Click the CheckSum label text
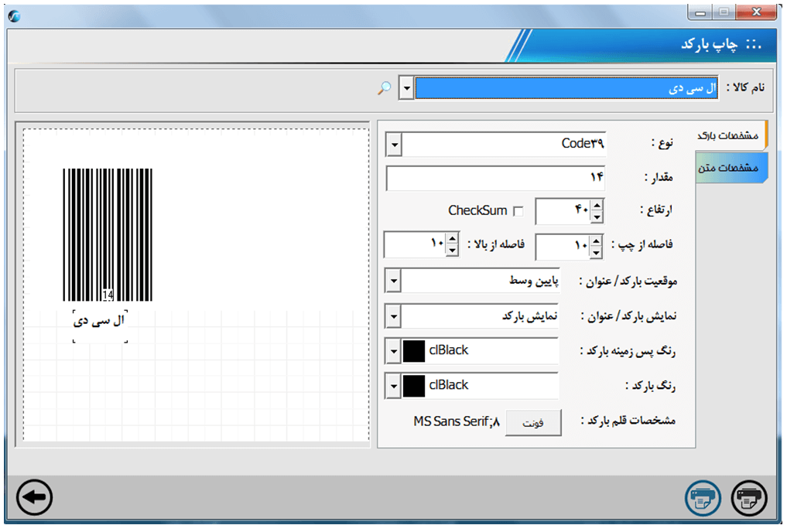This screenshot has width=787, height=532. [477, 210]
